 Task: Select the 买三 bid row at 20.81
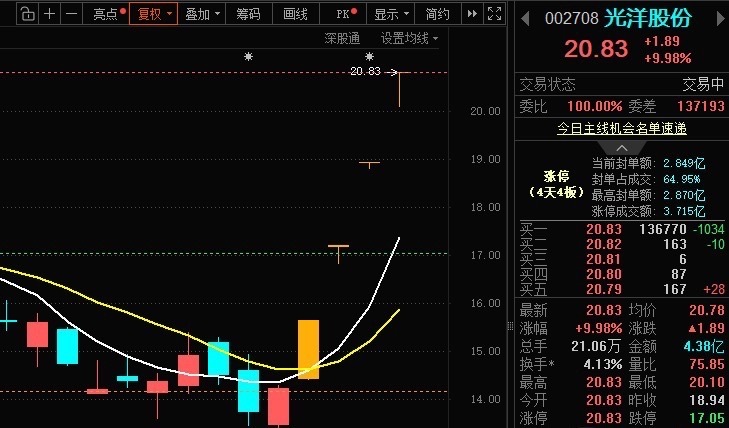point(622,259)
